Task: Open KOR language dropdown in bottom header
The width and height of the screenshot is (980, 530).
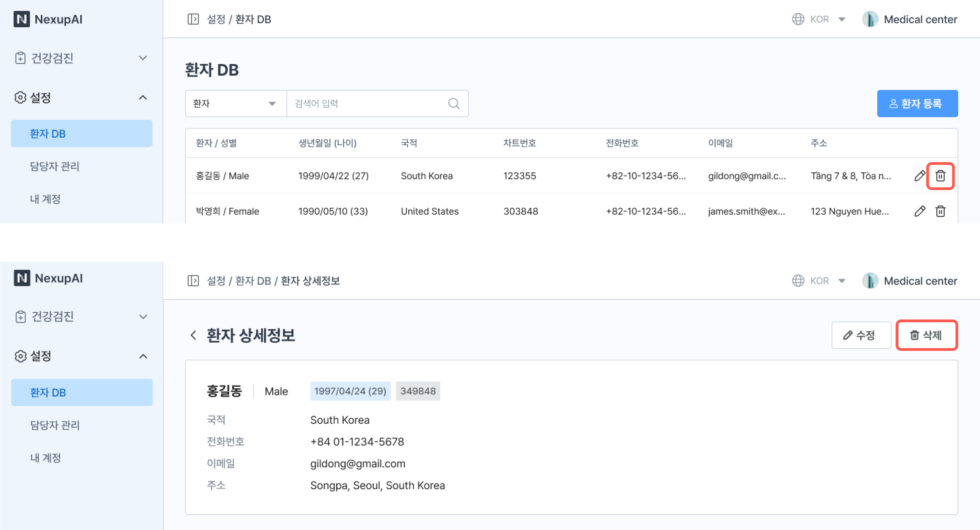Action: (x=819, y=281)
